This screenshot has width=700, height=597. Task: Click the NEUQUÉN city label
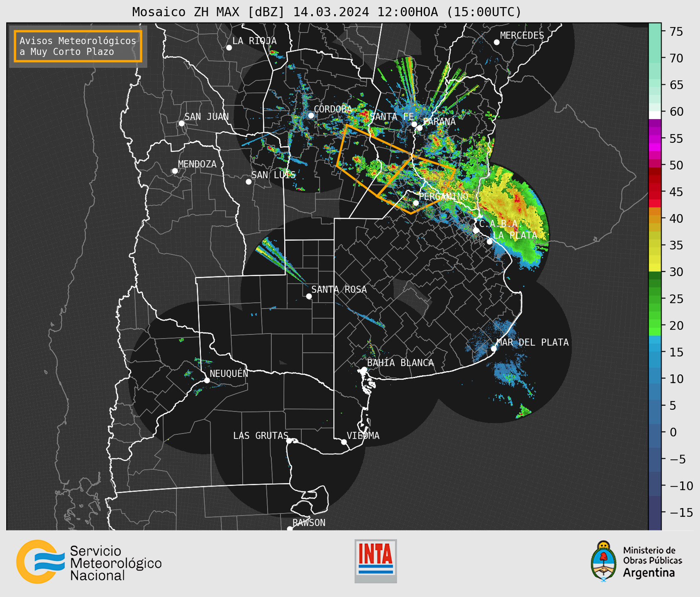tap(229, 373)
